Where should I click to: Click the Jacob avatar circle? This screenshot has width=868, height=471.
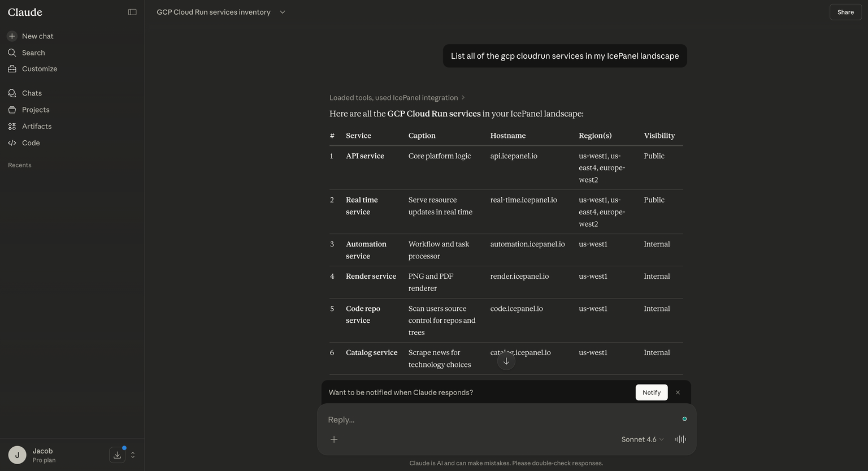tap(17, 455)
